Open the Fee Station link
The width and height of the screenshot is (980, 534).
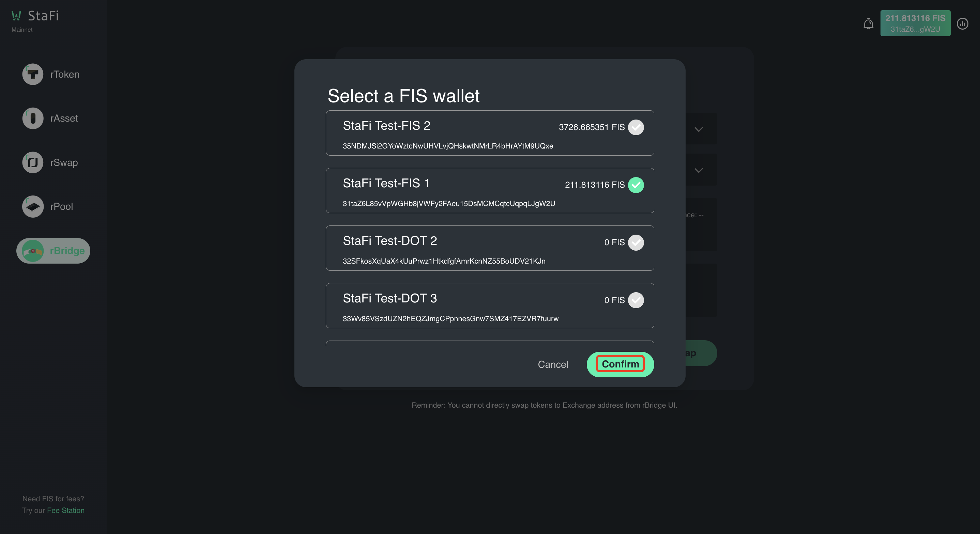(x=66, y=511)
